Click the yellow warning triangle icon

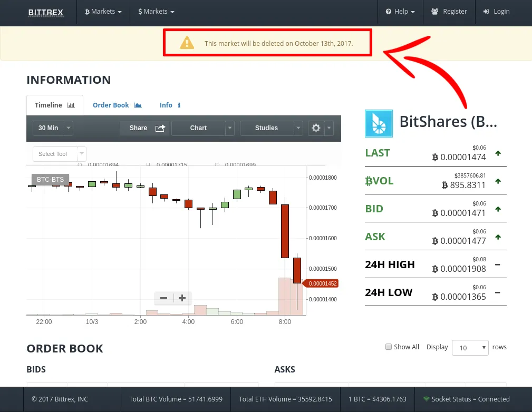187,43
